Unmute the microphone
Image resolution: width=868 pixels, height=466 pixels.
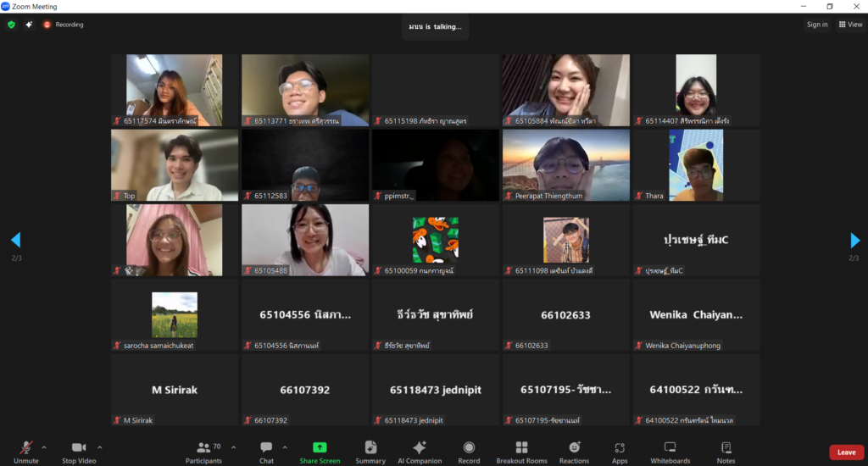pyautogui.click(x=26, y=452)
